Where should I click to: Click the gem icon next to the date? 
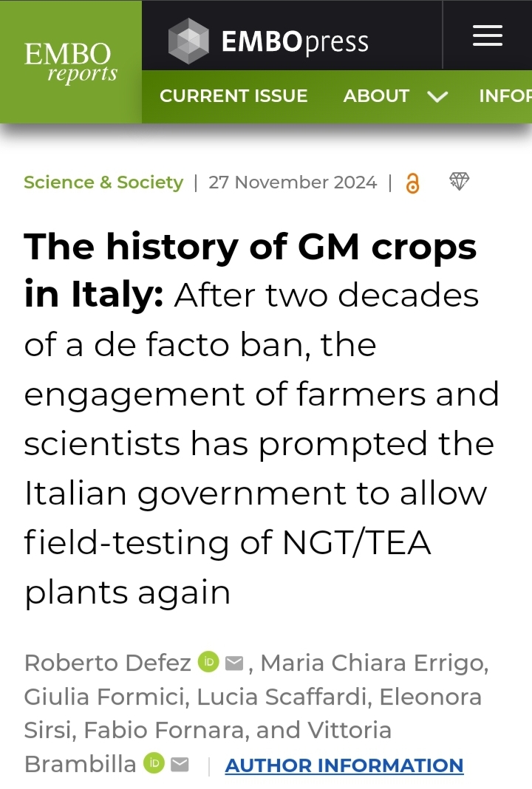point(459,182)
